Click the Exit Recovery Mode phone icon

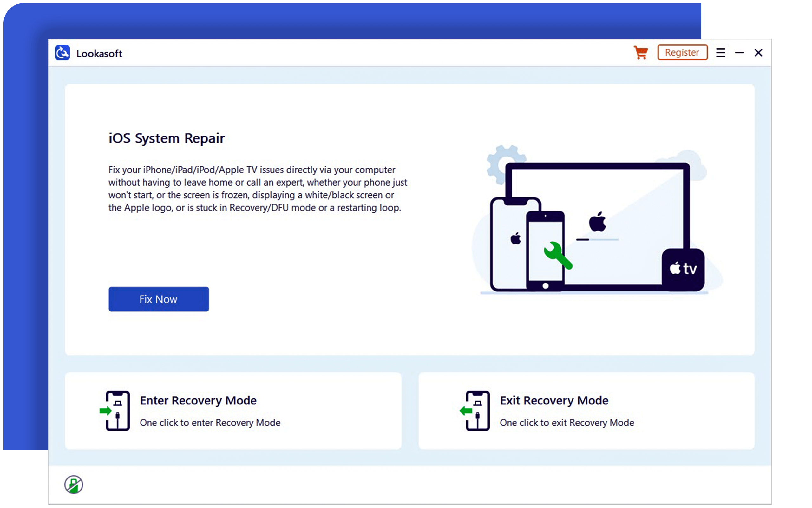475,411
